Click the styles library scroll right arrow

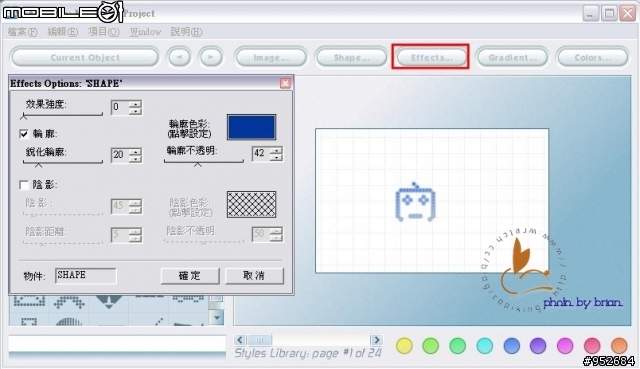pyautogui.click(x=376, y=340)
